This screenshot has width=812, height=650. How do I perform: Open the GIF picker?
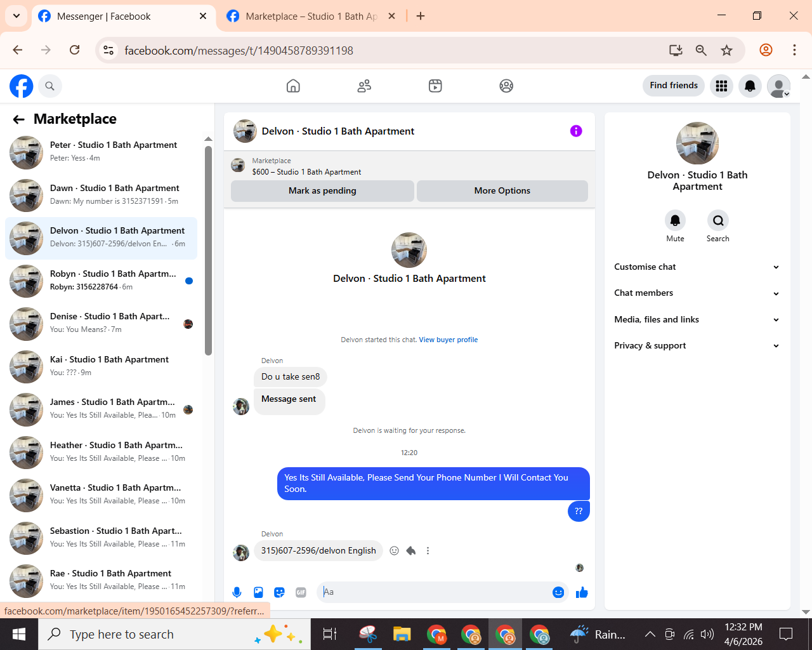[x=301, y=592]
